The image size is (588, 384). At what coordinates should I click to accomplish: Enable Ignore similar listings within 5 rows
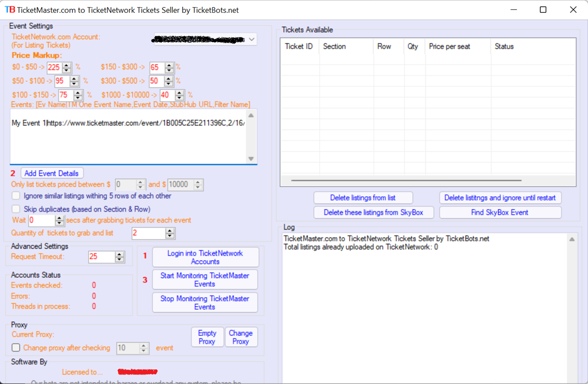pyautogui.click(x=16, y=196)
